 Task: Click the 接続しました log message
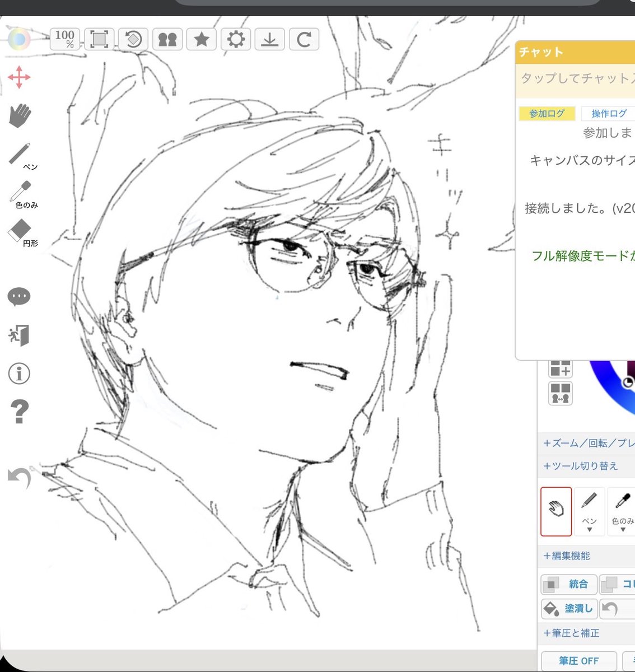(580, 208)
